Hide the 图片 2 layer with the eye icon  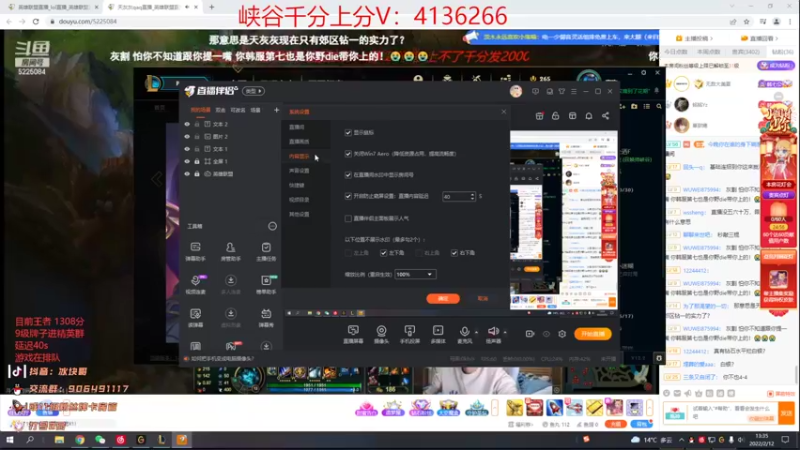(x=187, y=136)
